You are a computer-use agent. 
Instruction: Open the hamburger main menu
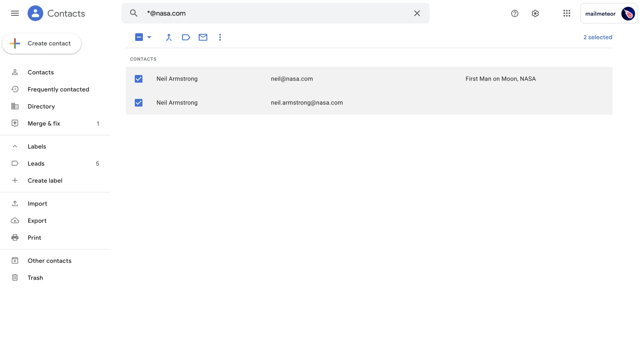pos(15,13)
